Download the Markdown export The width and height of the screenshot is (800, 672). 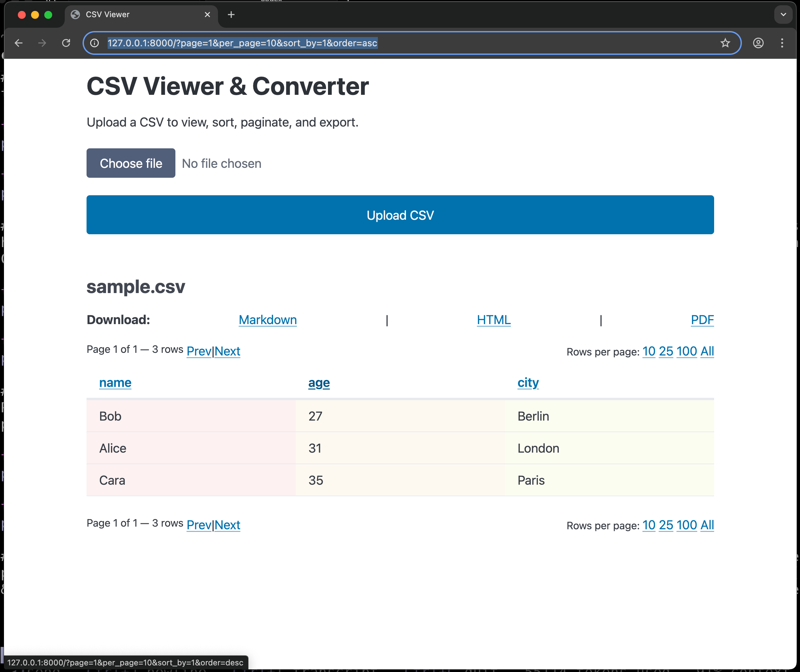(x=268, y=320)
